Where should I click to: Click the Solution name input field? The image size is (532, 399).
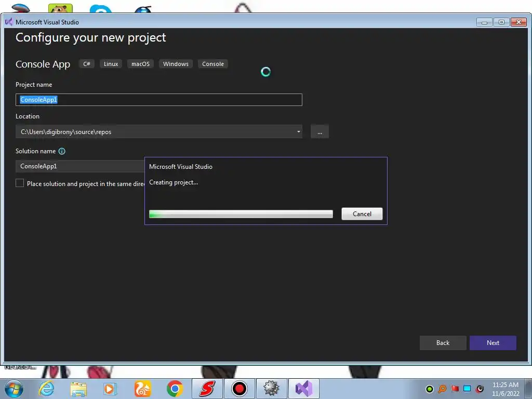(80, 166)
